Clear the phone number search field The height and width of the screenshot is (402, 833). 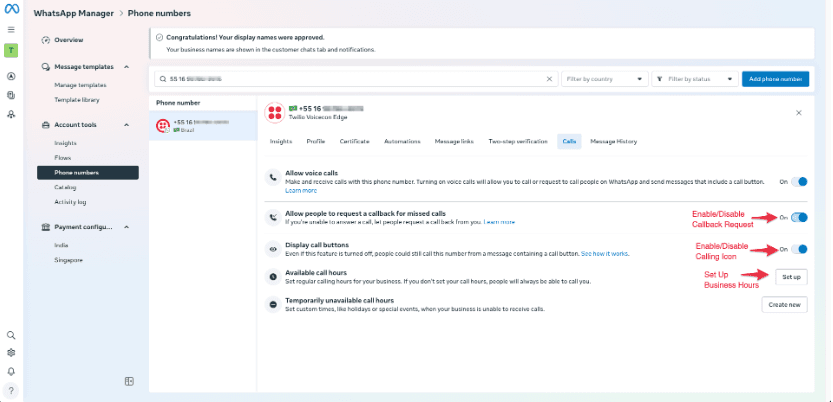click(550, 79)
